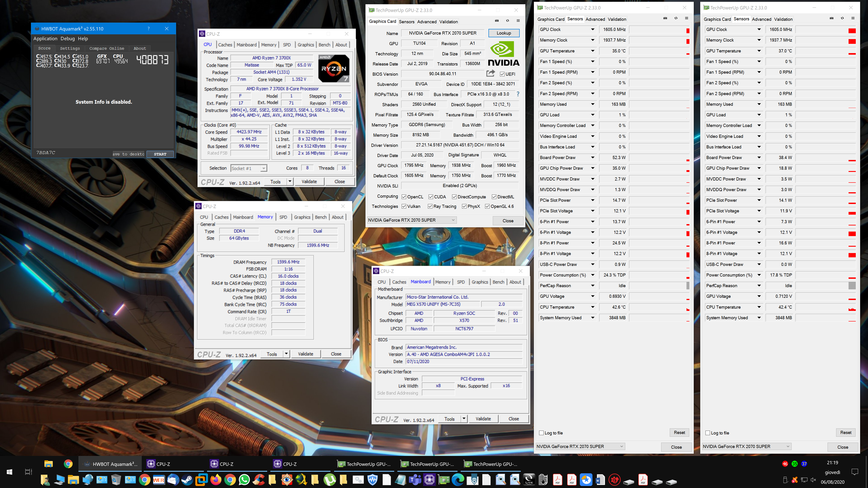Open uTorrent from the taskbar

330,480
